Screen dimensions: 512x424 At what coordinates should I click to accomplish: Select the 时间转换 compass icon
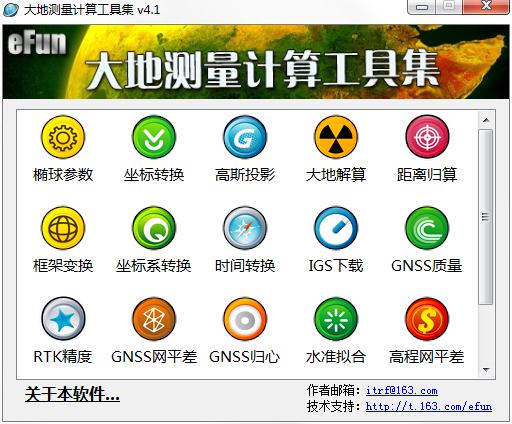pos(245,228)
